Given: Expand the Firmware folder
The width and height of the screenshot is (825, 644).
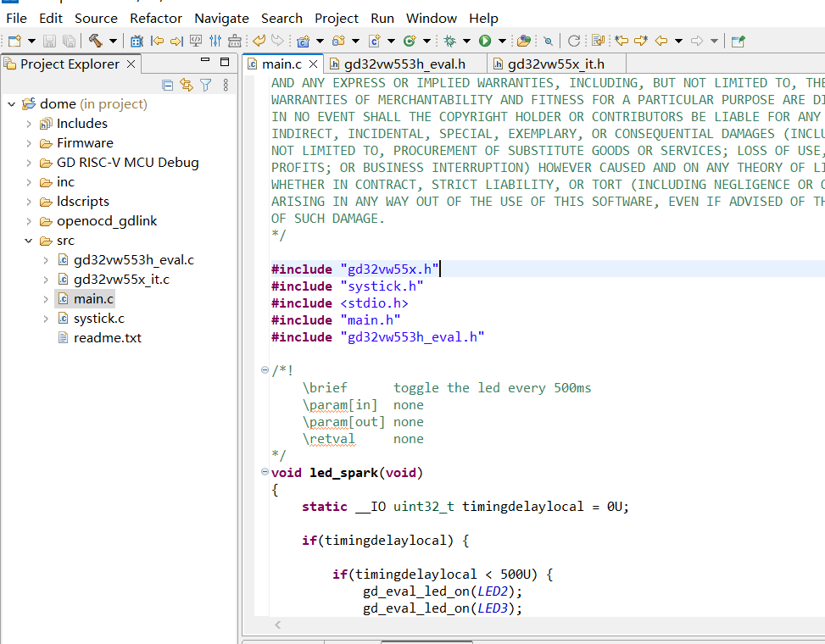Looking at the screenshot, I should [x=29, y=143].
